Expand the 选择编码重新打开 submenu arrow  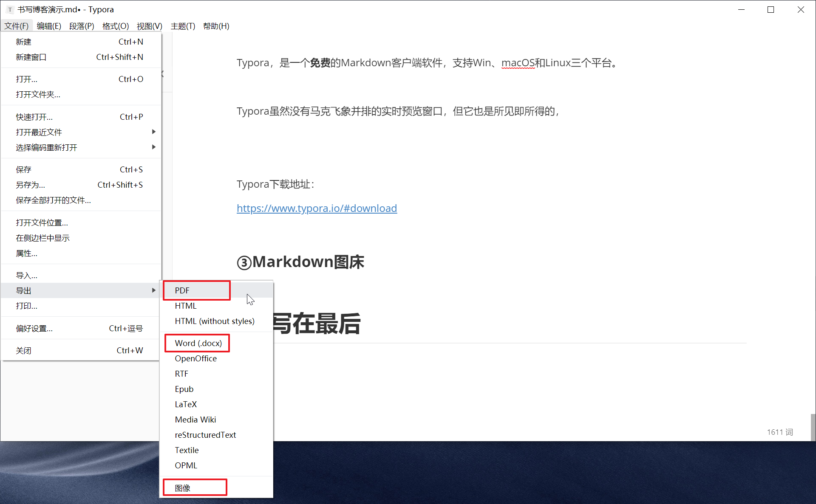point(153,147)
